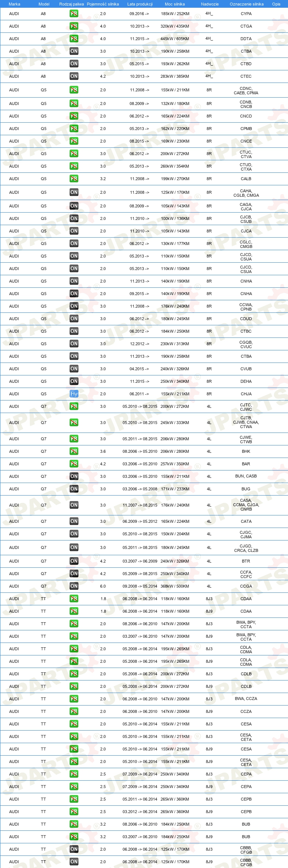Click the ON diesel icon in A8 CTBD row
The image size is (288, 868).
click(74, 64)
